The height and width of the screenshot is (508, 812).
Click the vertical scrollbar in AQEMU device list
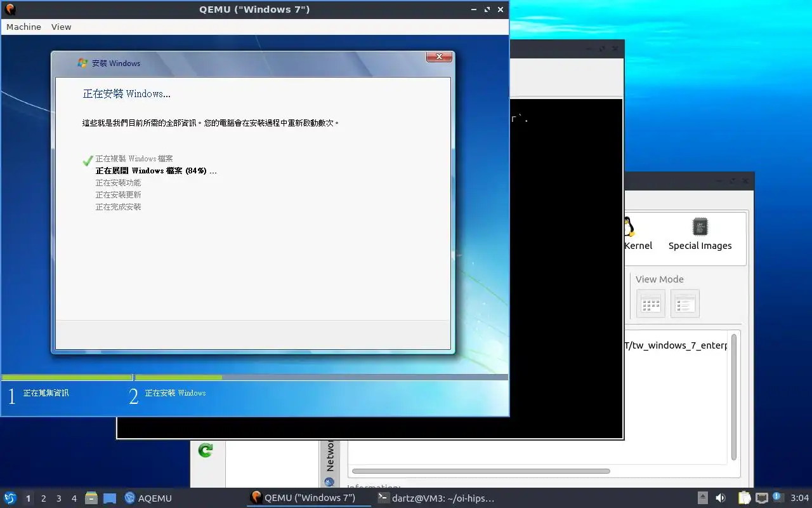click(x=734, y=397)
